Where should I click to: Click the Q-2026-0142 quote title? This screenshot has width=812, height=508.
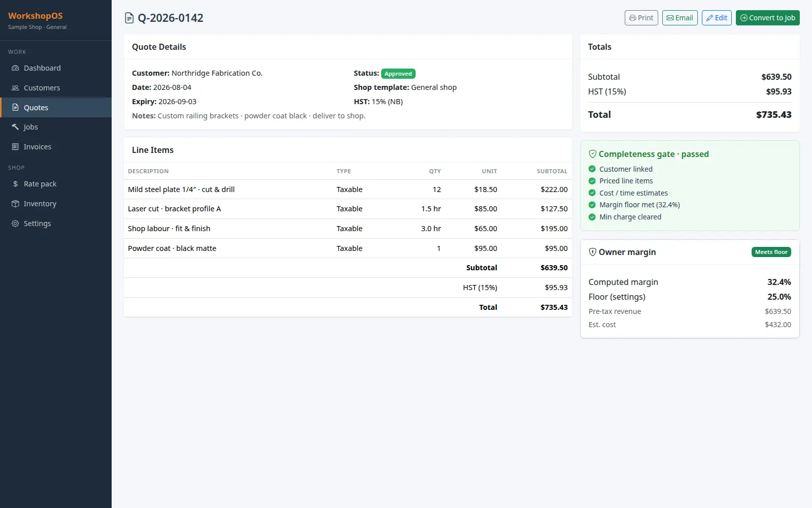tap(171, 18)
